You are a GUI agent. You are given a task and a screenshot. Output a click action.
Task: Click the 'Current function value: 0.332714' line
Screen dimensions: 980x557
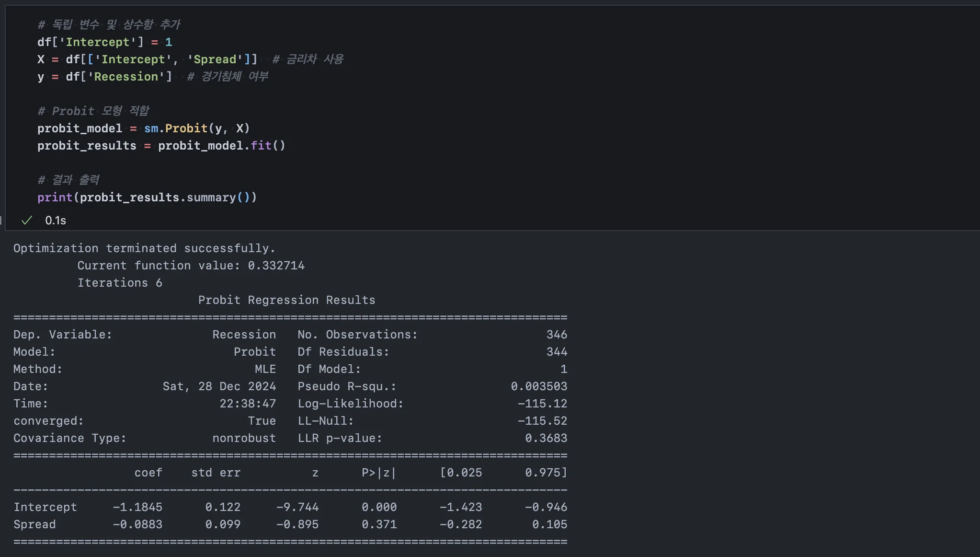click(x=191, y=266)
